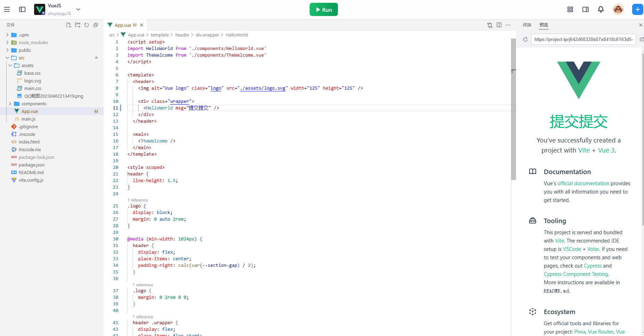Open source control compare icon in editor
This screenshot has height=336, width=644.
pos(490,25)
